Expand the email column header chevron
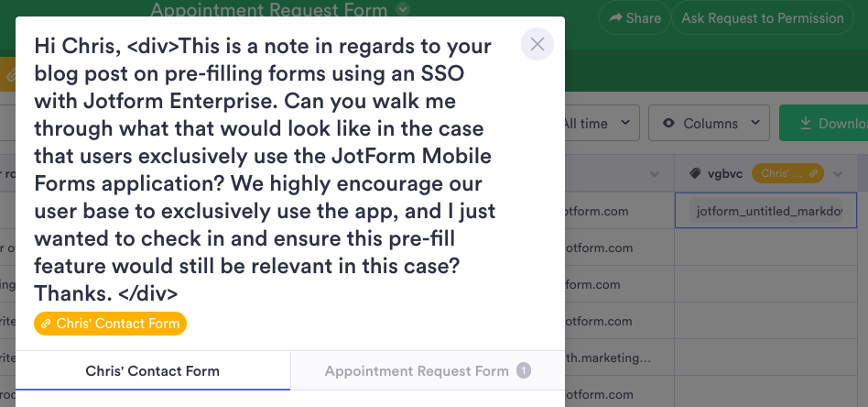Image resolution: width=868 pixels, height=407 pixels. point(654,173)
